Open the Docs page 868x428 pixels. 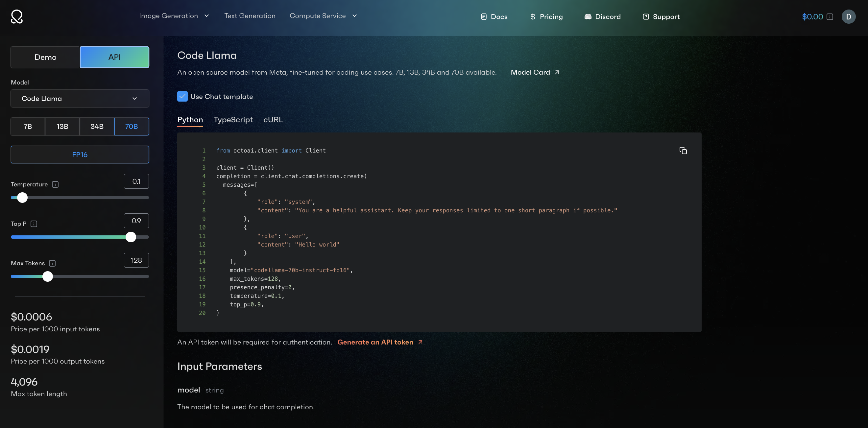(494, 17)
